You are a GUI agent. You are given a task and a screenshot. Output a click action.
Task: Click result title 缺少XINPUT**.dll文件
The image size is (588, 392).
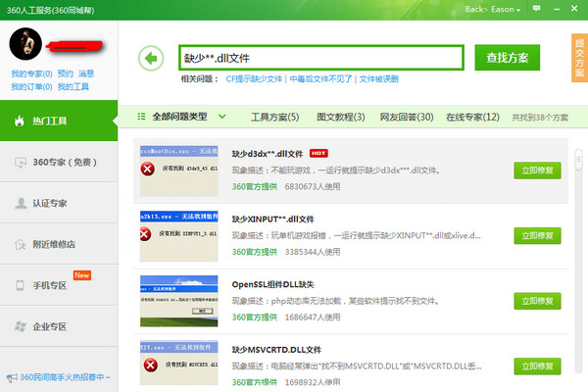pyautogui.click(x=273, y=219)
